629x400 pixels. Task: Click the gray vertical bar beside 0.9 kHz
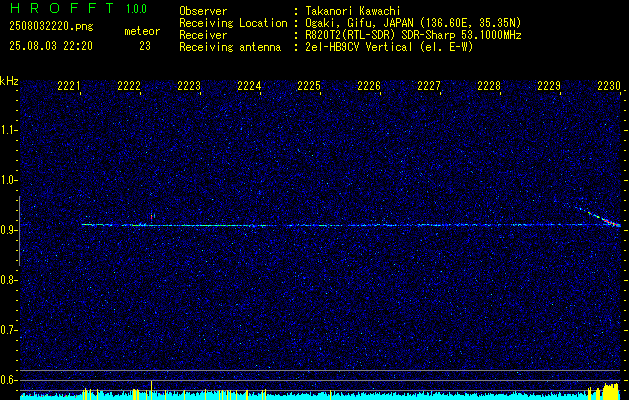(x=19, y=231)
